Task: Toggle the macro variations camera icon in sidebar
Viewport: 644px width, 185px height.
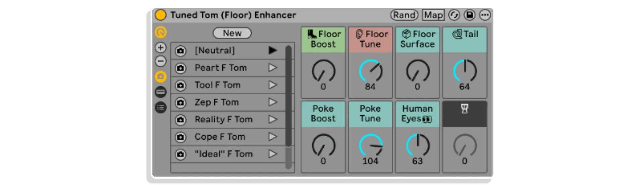Action: (x=161, y=77)
